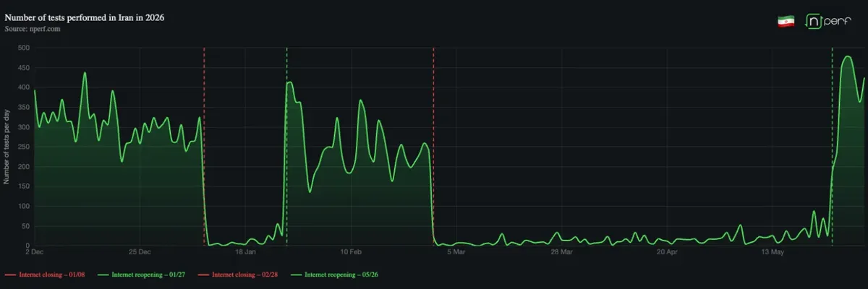Click the 13 May x-axis label

pos(773,252)
